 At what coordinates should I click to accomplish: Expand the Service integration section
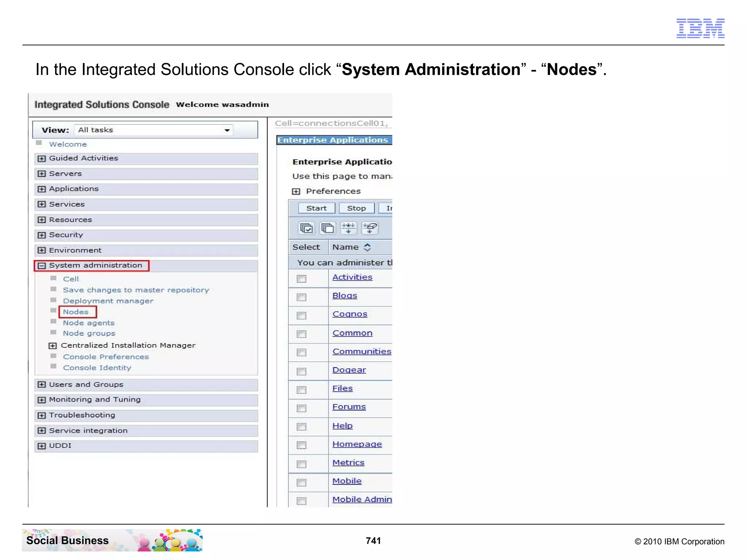pyautogui.click(x=42, y=431)
